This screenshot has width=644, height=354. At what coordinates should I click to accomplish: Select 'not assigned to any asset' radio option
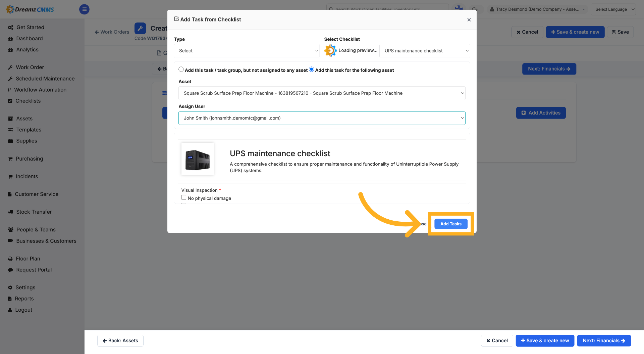(181, 70)
